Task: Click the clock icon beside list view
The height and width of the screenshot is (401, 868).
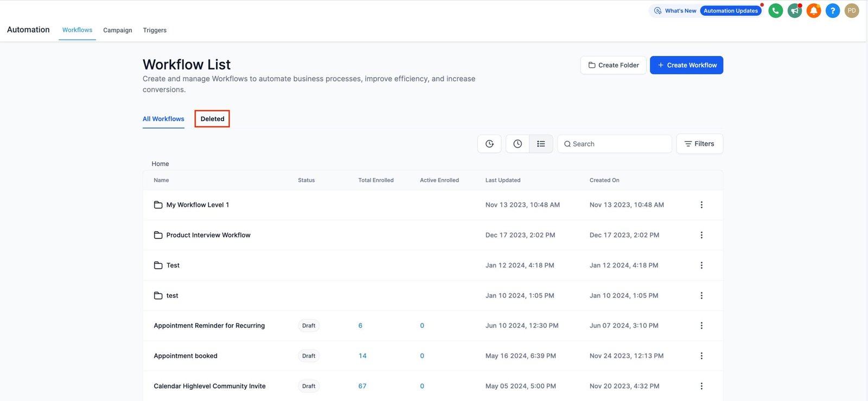Action: [x=518, y=144]
